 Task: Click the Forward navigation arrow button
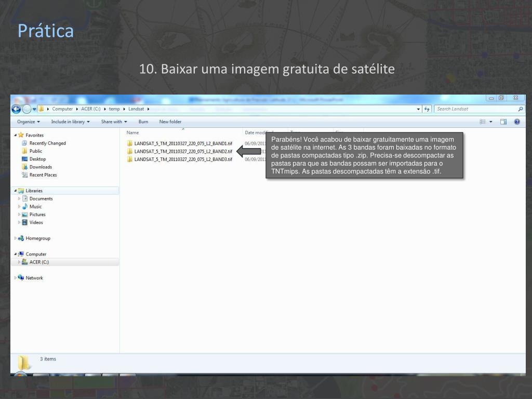27,109
